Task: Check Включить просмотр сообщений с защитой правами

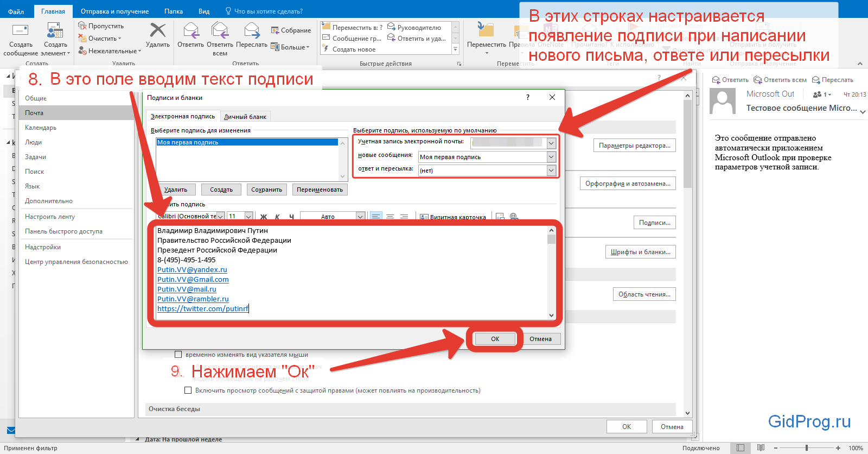Action: point(188,390)
